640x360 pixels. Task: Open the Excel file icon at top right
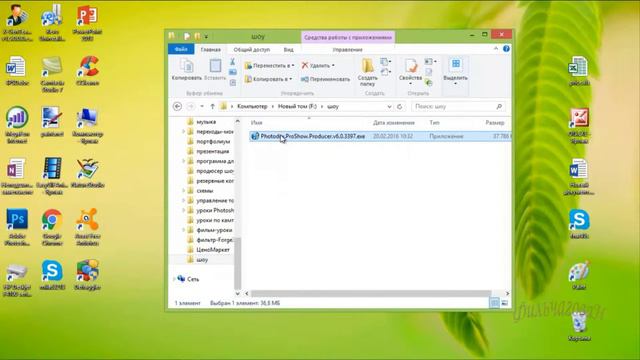pyautogui.click(x=579, y=71)
